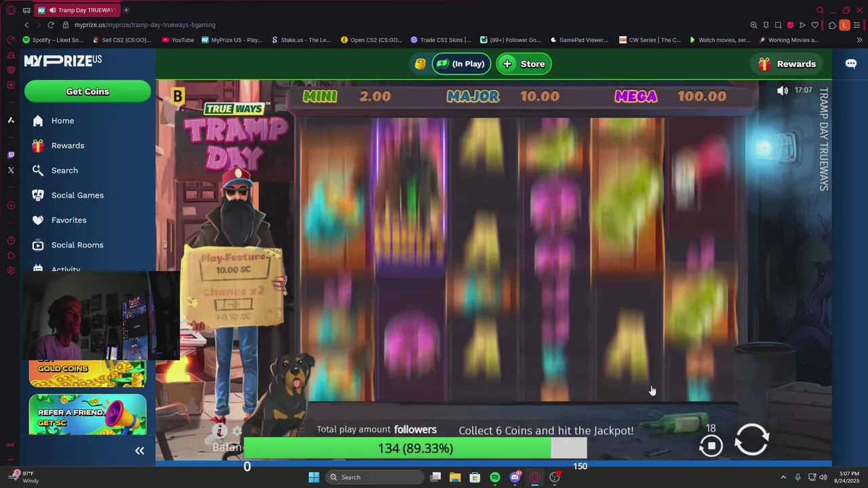Open Home in the sidebar
The height and width of the screenshot is (488, 868).
click(62, 121)
